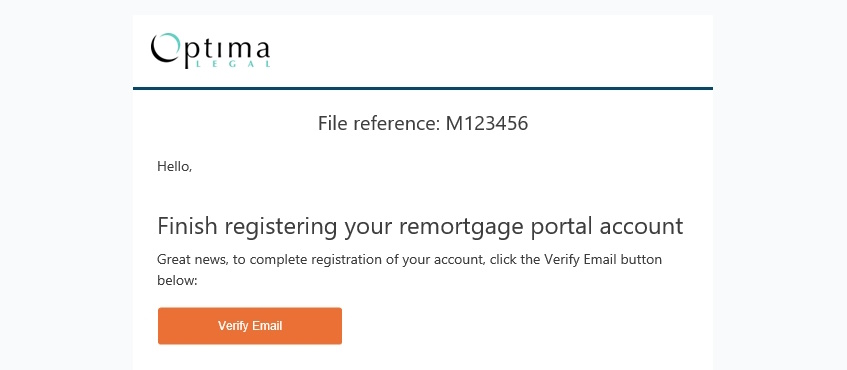Click the word 'account' ending the heading
847x370 pixels.
pyautogui.click(x=642, y=227)
